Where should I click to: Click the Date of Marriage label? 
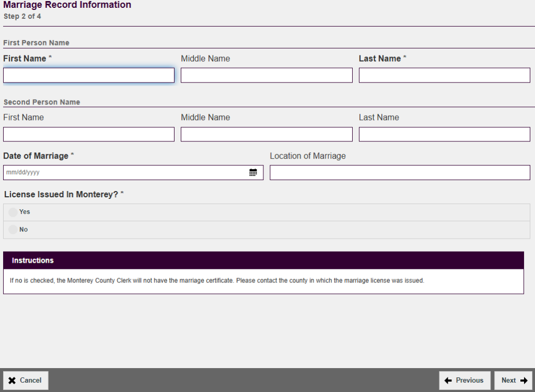coord(36,156)
